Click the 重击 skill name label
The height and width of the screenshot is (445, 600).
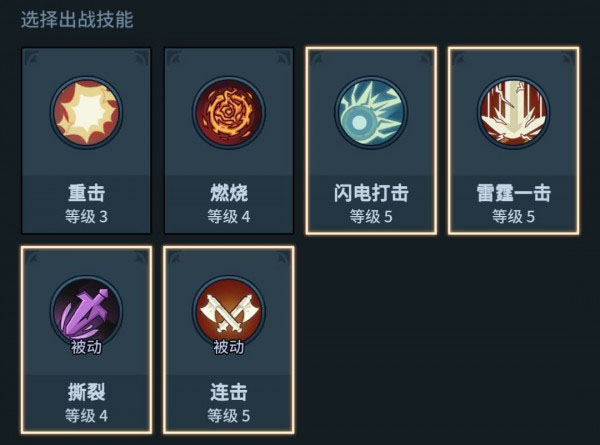86,193
